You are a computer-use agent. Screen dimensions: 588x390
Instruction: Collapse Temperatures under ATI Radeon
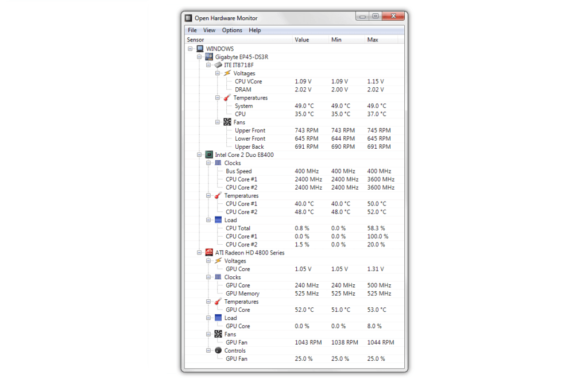tap(208, 302)
